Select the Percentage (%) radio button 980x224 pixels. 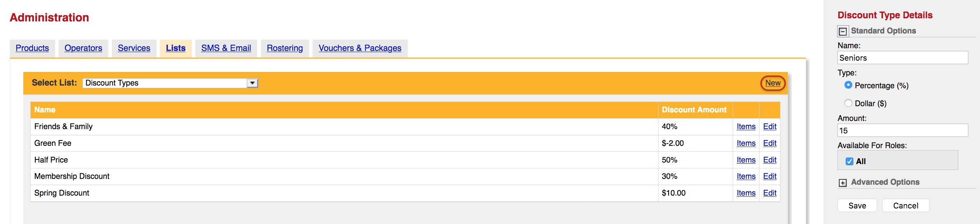coord(848,85)
